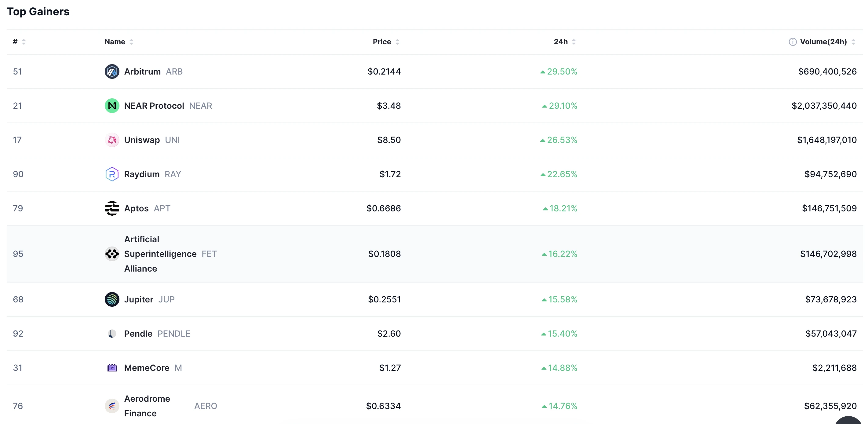Sort table by Name column
The height and width of the screenshot is (424, 868).
click(119, 42)
